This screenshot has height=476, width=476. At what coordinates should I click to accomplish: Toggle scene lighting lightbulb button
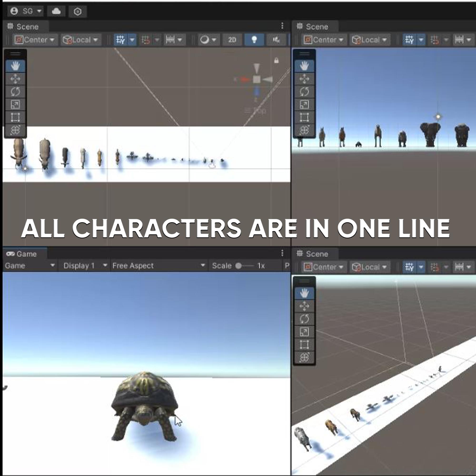coord(254,40)
